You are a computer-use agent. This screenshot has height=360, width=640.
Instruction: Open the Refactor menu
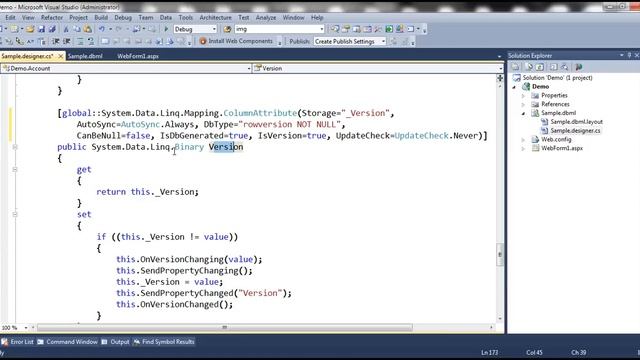click(x=52, y=18)
